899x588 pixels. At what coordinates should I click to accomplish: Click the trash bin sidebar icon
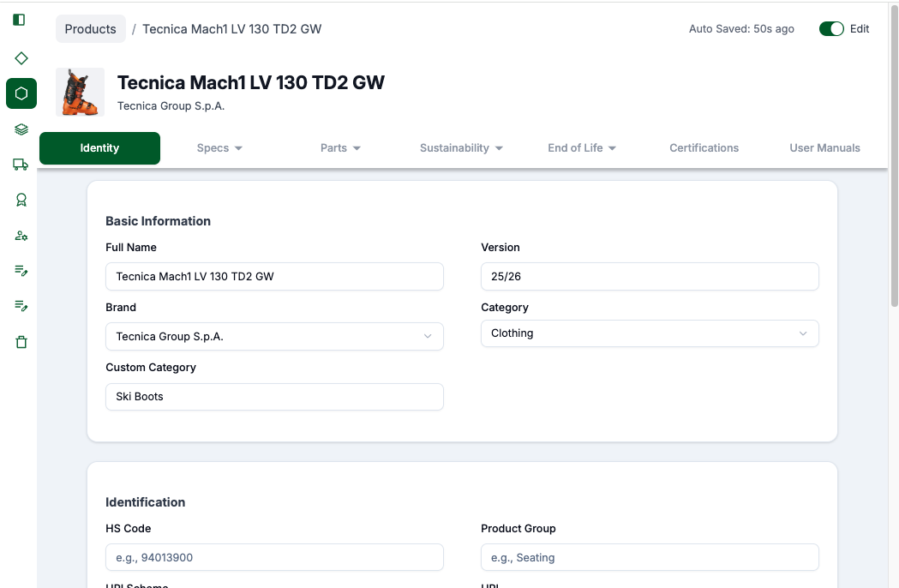coord(21,342)
